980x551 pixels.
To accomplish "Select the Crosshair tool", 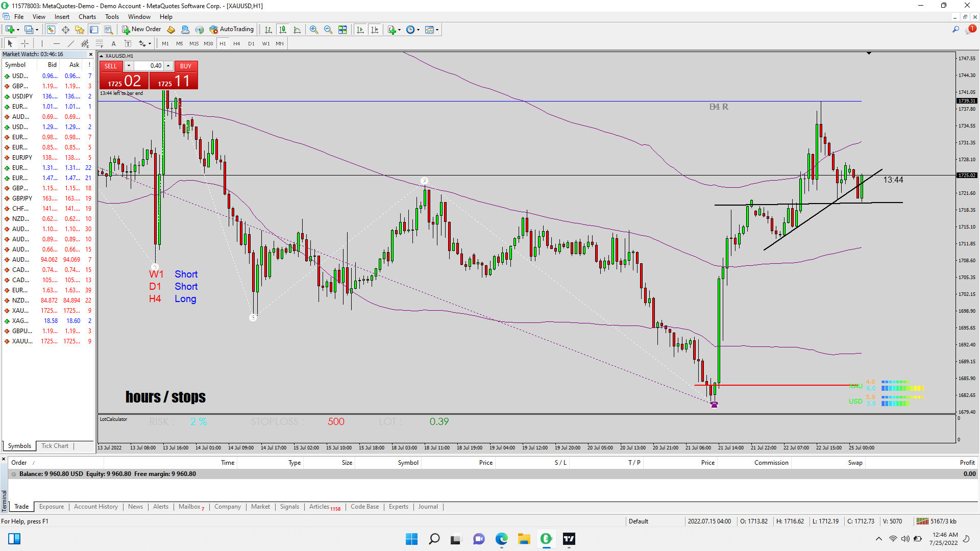I will (24, 43).
